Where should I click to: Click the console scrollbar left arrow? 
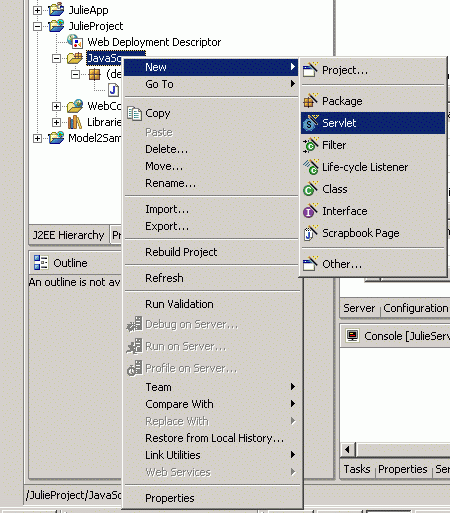[x=347, y=450]
